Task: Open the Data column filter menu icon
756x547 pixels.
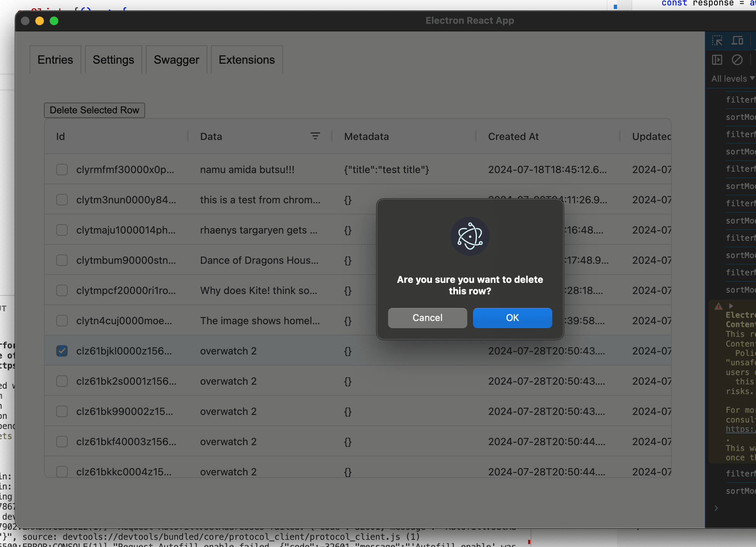Action: point(315,136)
